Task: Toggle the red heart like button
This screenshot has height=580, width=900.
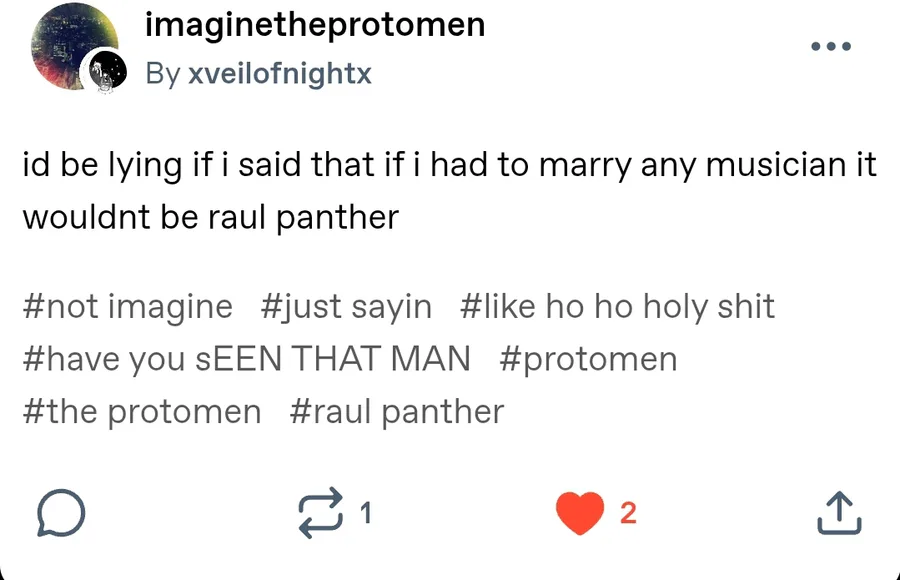Action: click(580, 514)
